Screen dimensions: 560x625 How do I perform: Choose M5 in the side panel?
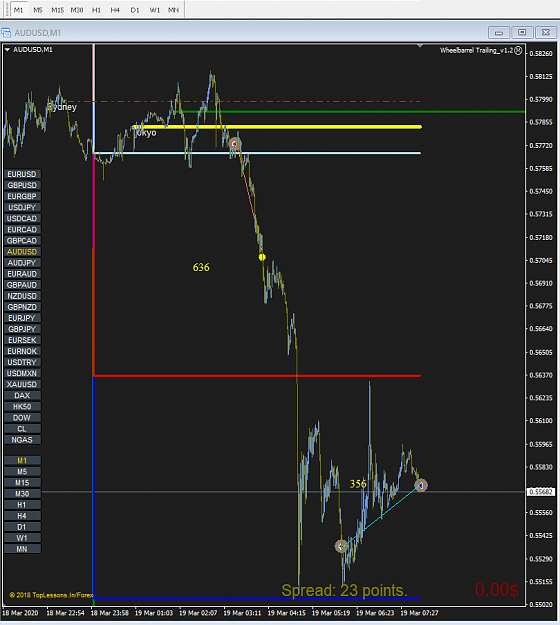tap(22, 472)
